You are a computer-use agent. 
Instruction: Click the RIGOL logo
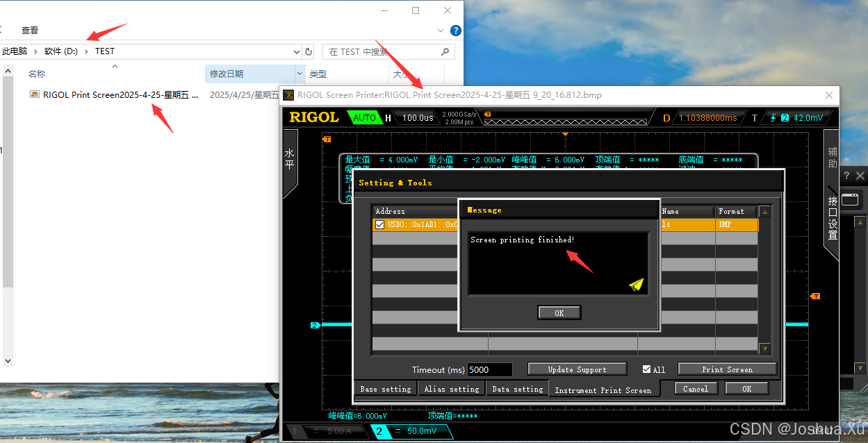[314, 117]
